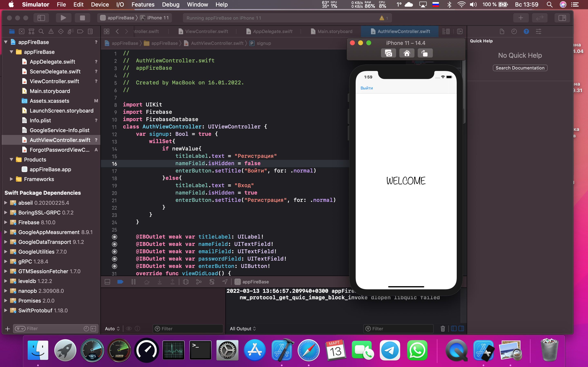Screen dimensions: 588x367
Task: Collapse the Products folder
Action: click(x=11, y=159)
